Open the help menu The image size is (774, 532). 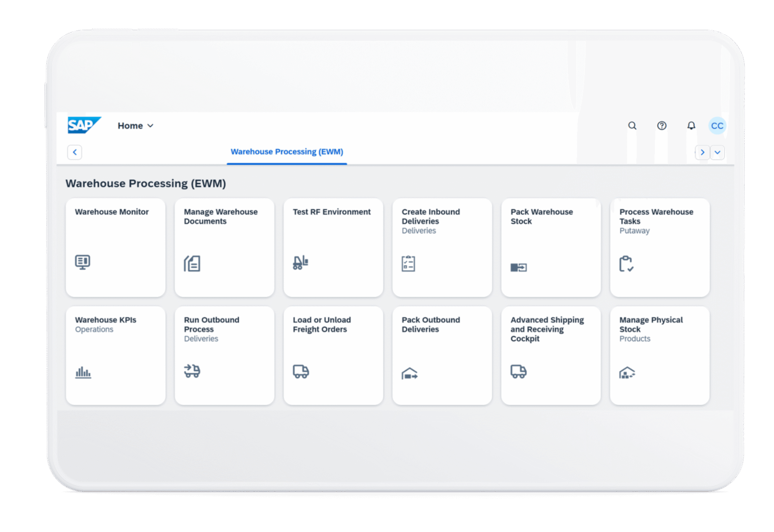click(662, 125)
